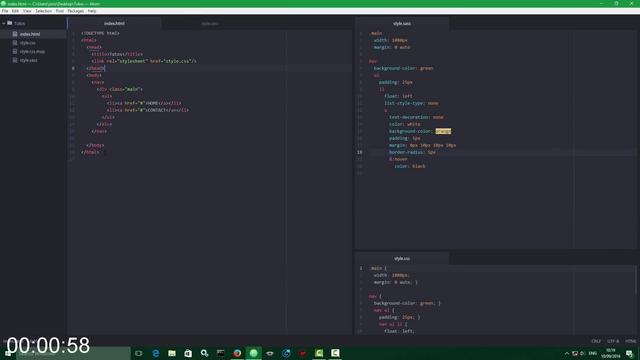Click the link rel stylesheet line in index.html
640x360 pixels.
pyautogui.click(x=144, y=61)
